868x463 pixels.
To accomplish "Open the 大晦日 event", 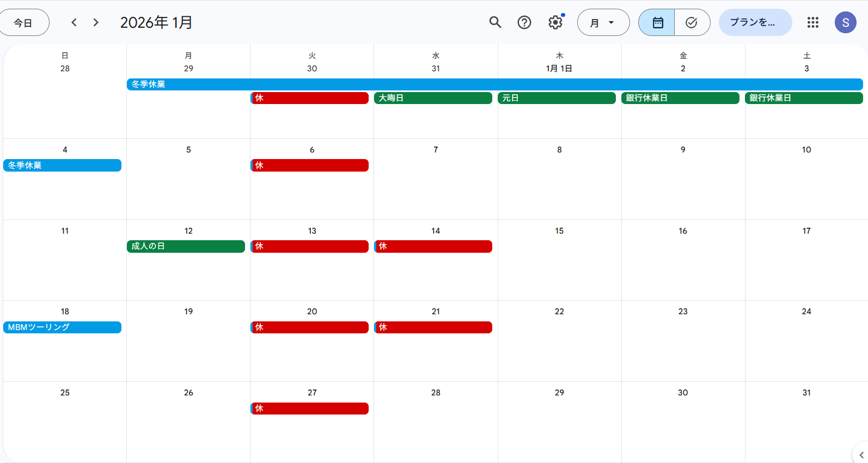I will (433, 98).
